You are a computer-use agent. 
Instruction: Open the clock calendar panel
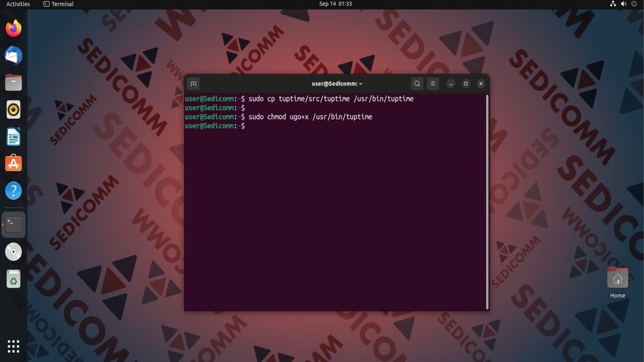pos(335,4)
